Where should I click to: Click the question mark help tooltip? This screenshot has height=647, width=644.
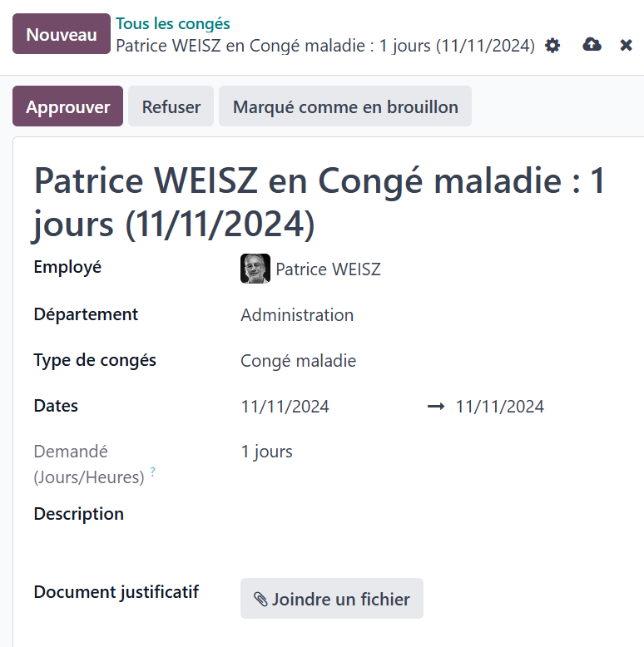(x=153, y=472)
